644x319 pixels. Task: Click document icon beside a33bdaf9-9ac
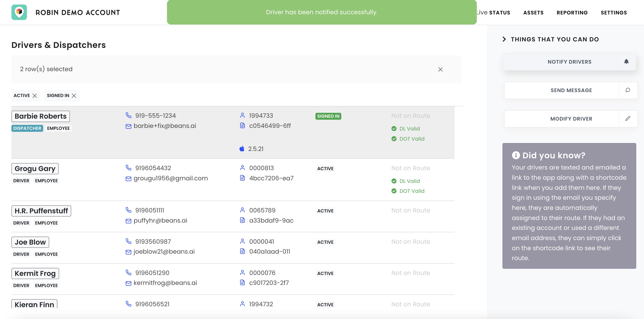pyautogui.click(x=242, y=220)
